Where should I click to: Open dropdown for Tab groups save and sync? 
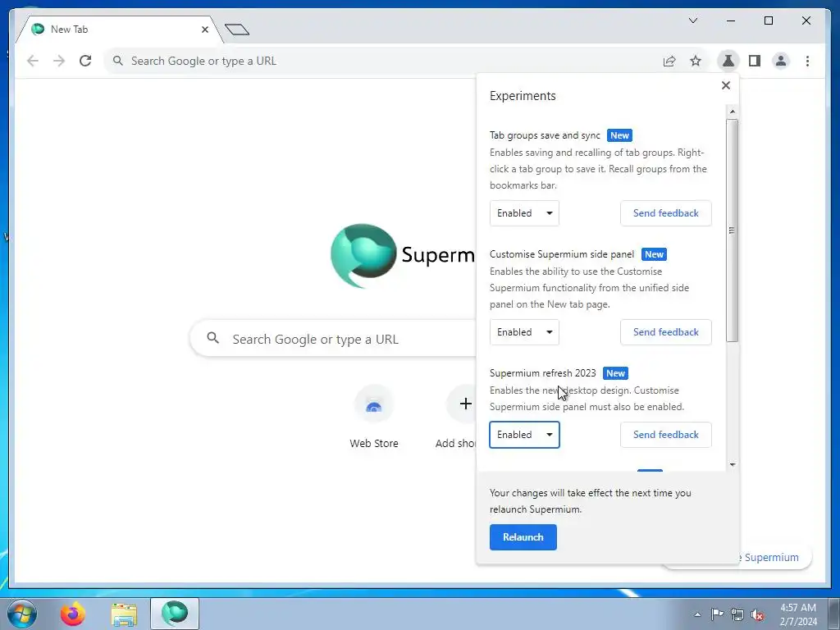524,213
